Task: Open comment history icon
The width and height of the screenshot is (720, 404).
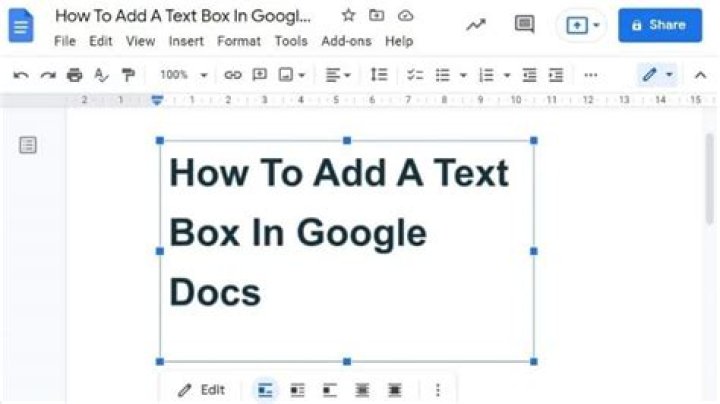Action: [x=524, y=24]
